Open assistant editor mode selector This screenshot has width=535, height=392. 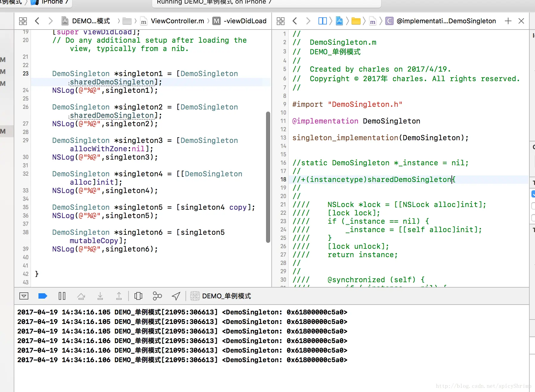pyautogui.click(x=322, y=21)
